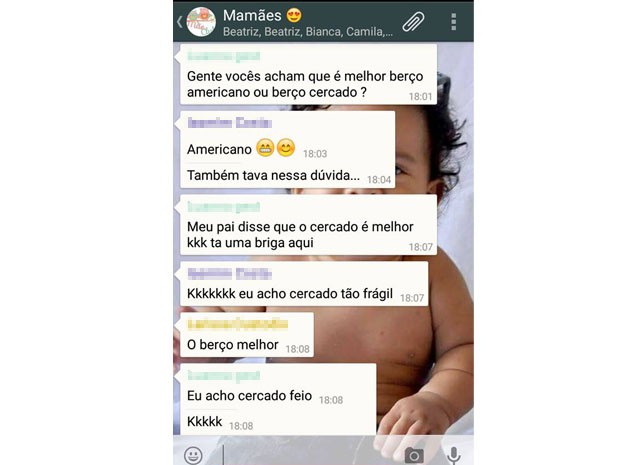The height and width of the screenshot is (465, 620).
Task: Click the paperclip attachment icon
Action: point(413,22)
